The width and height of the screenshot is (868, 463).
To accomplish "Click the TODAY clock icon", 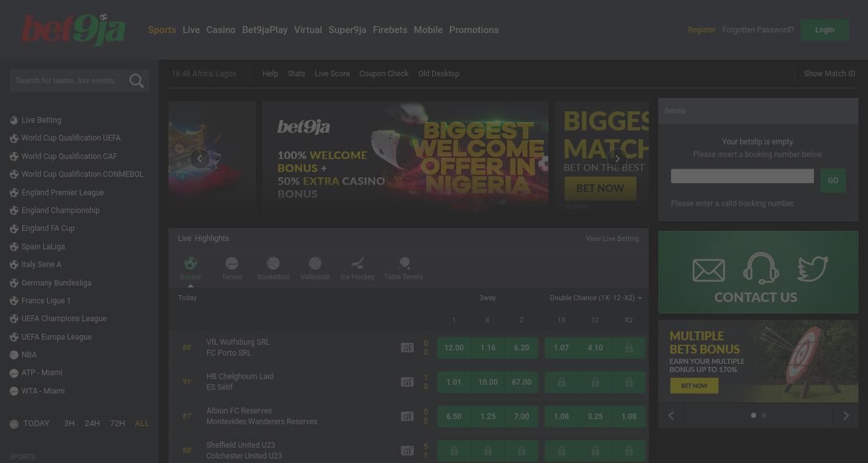I will 14,424.
